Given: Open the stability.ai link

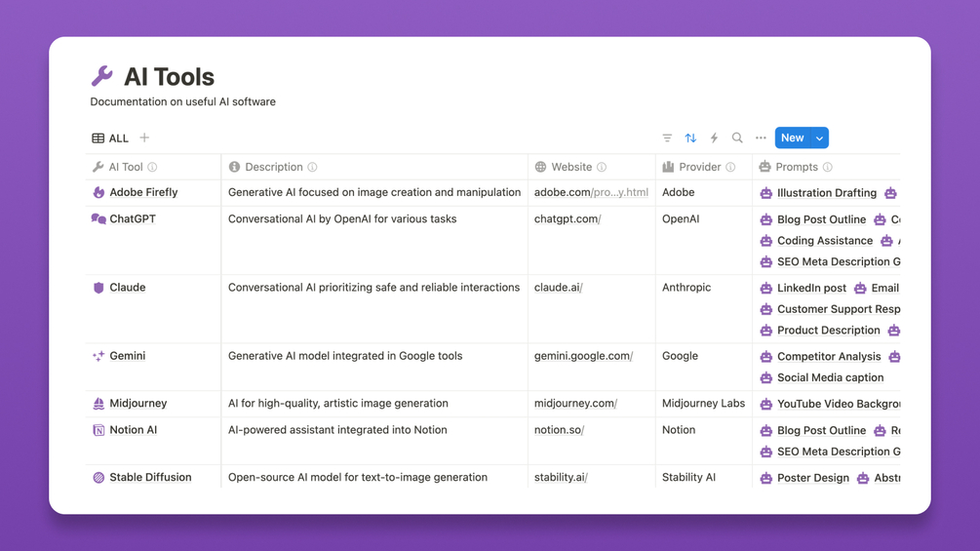Looking at the screenshot, I should pyautogui.click(x=561, y=477).
